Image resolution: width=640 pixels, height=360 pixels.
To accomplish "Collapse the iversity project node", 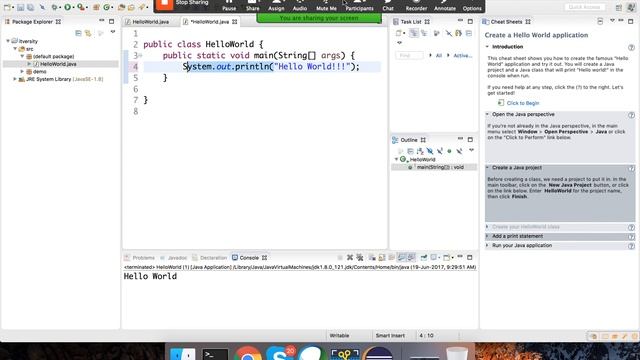I will tap(8, 41).
